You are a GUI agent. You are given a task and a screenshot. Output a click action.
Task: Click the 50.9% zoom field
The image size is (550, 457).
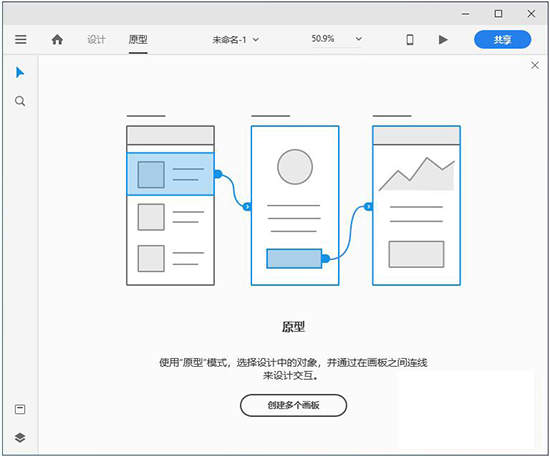pyautogui.click(x=323, y=39)
